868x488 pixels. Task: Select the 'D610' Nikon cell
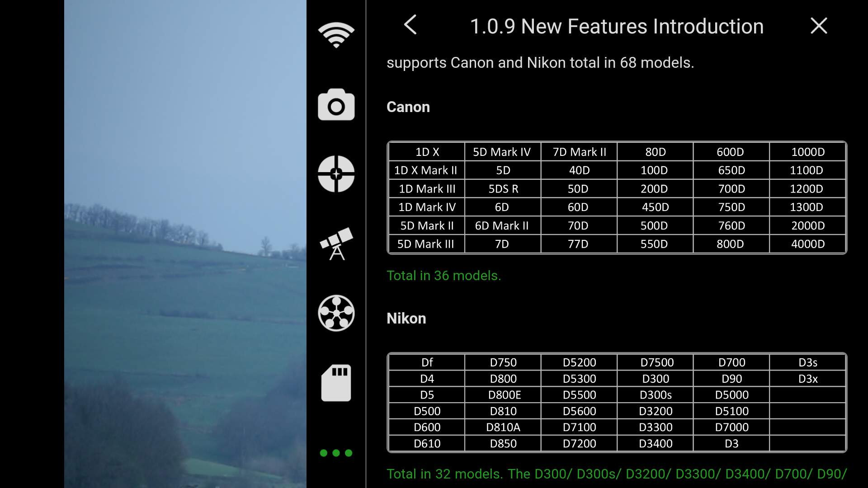427,443
